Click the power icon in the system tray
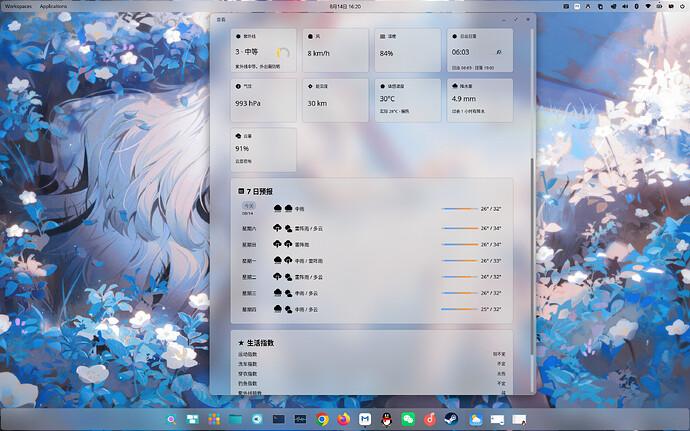The width and height of the screenshot is (690, 431). point(682,6)
